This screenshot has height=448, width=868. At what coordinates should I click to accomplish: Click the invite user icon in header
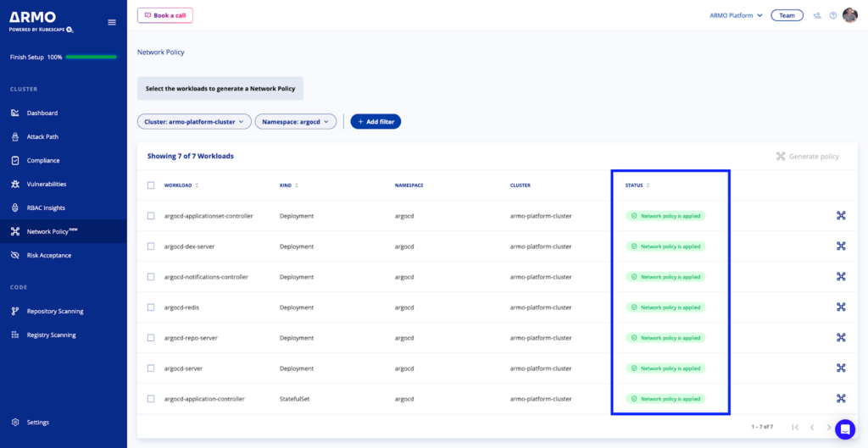816,15
